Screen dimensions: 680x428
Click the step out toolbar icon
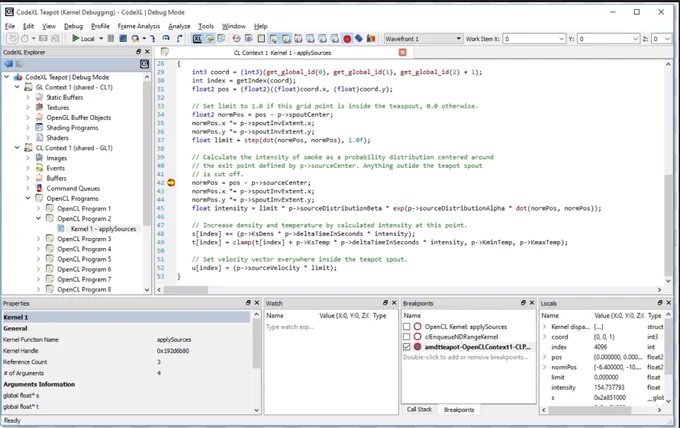pyautogui.click(x=179, y=39)
